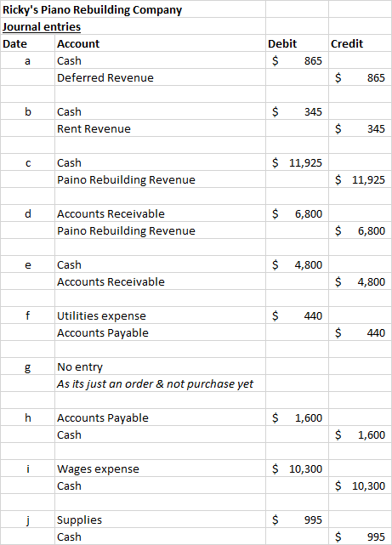Select the credit amount 345 for Rent Revenue
Viewport: 392px width, 545px height.
pyautogui.click(x=360, y=128)
